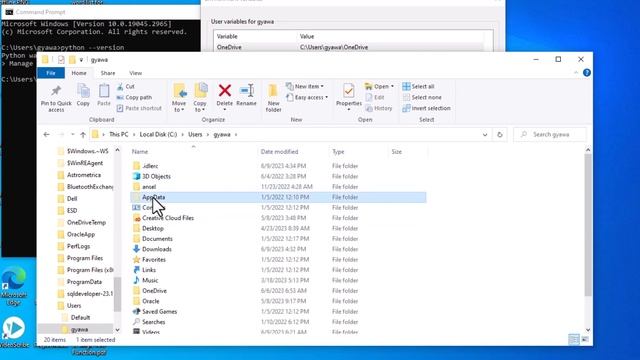Click History in Open group
The image size is (640, 360).
coord(379,108)
